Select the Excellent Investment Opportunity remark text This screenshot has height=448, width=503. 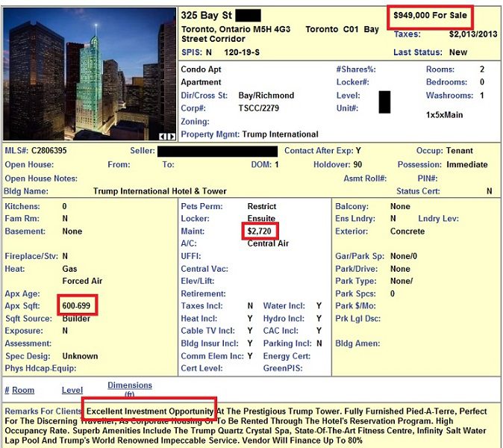(150, 411)
